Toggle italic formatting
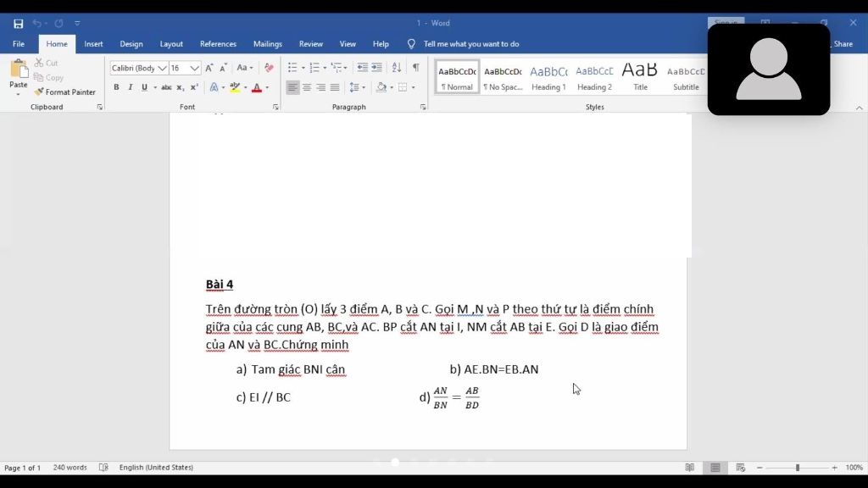Screen dimensions: 868x488 (x=130, y=87)
